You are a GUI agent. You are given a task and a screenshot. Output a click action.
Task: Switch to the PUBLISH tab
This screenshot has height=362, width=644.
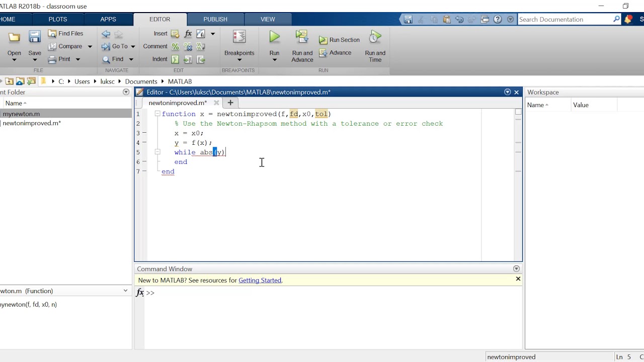tap(215, 19)
